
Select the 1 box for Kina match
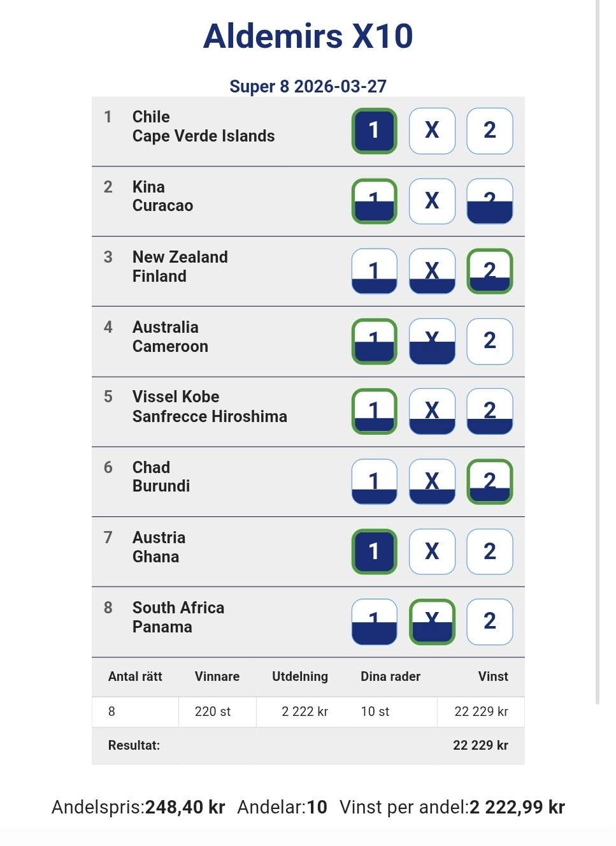pos(374,201)
